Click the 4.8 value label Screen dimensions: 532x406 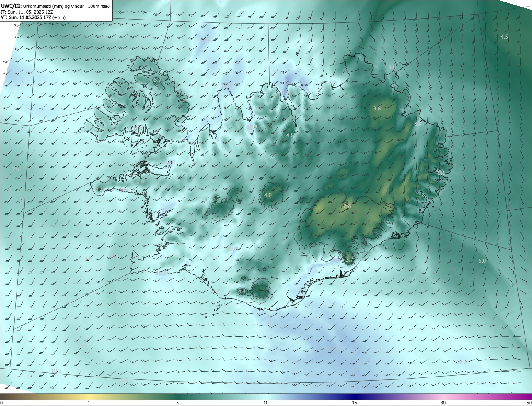[290, 135]
